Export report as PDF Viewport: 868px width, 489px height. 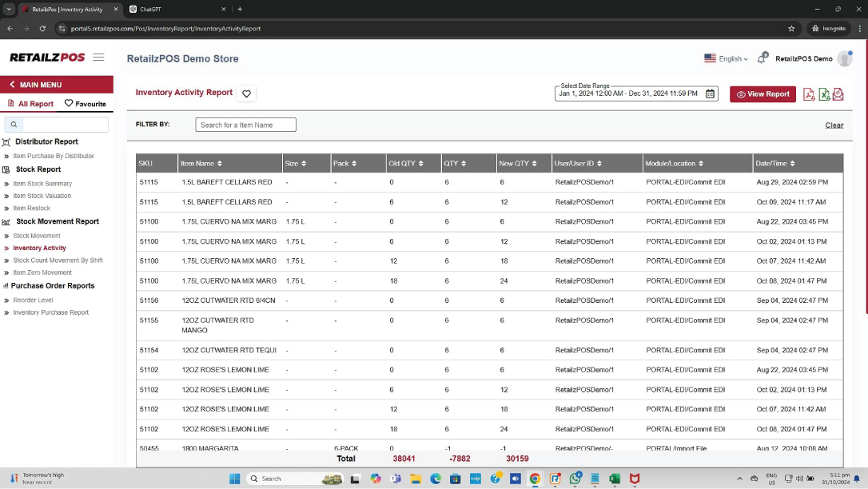tap(809, 94)
